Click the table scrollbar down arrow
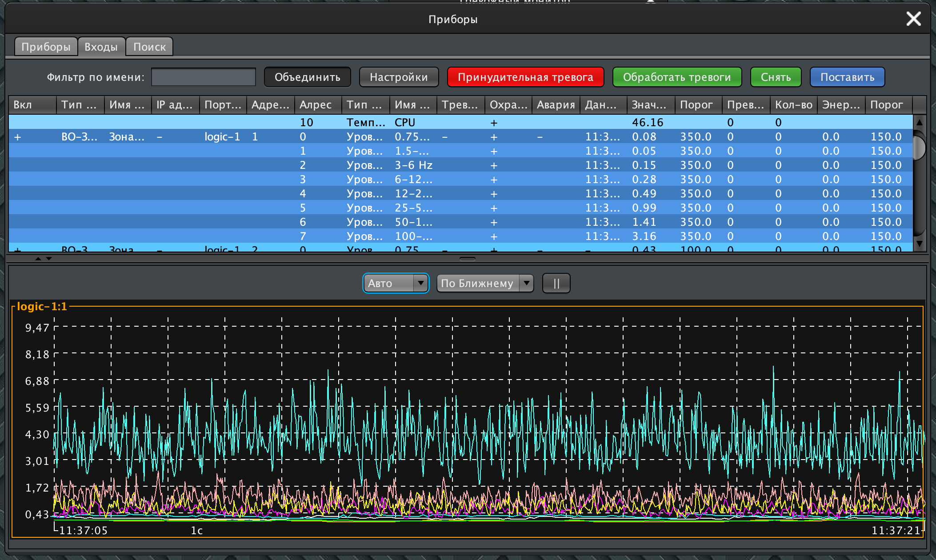The image size is (936, 560). 919,244
